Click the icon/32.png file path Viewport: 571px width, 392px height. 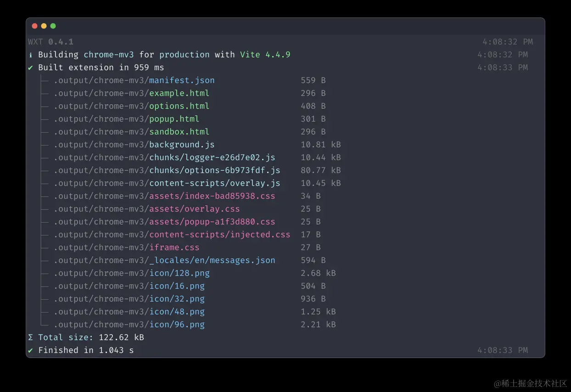(129, 299)
